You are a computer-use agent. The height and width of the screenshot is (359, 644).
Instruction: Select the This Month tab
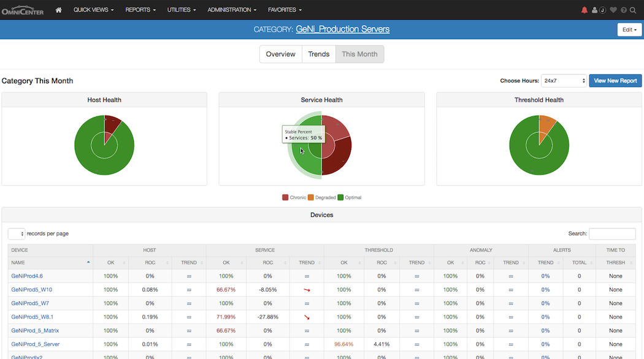pos(359,54)
